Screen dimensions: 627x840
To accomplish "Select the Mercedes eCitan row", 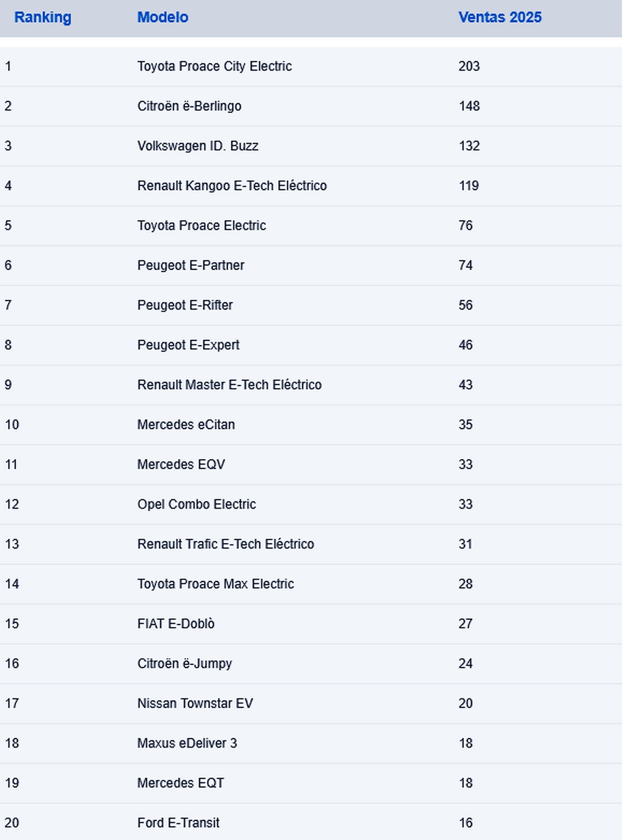I will [311, 425].
